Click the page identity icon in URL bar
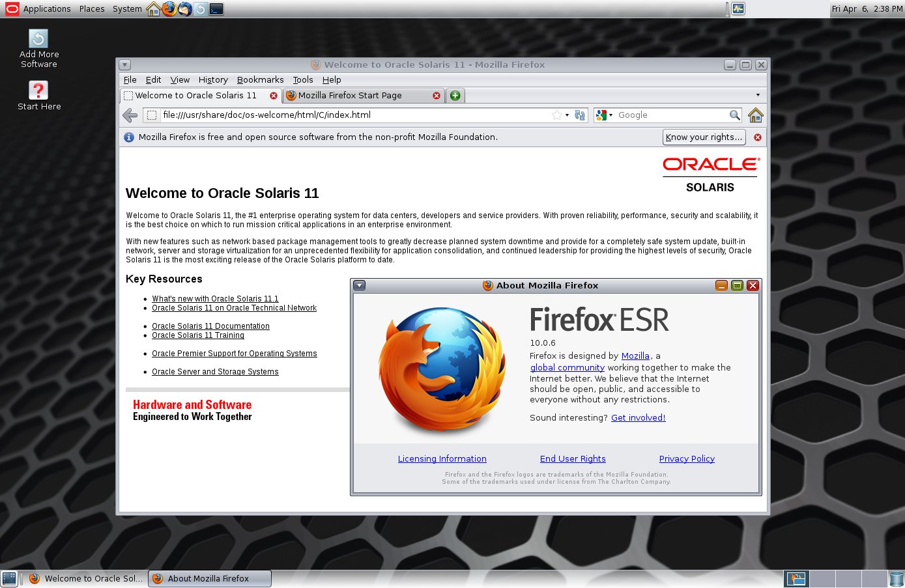The width and height of the screenshot is (905, 588). 152,115
